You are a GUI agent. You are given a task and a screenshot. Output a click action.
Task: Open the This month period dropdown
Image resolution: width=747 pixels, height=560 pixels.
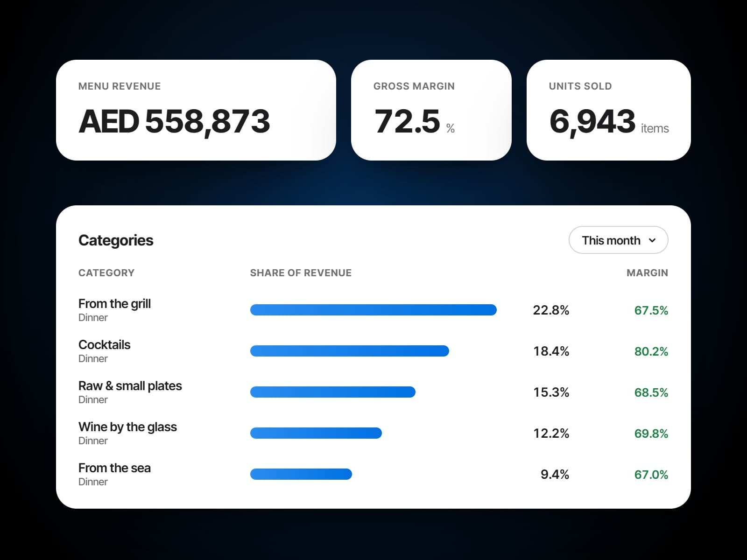coord(618,240)
